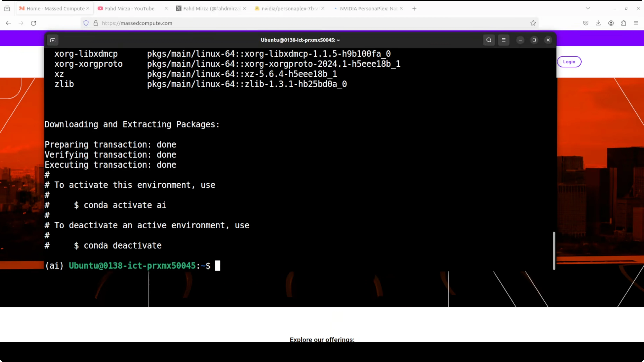Switch to Fahd Mirza - YouTube tab
644x362 pixels.
pos(129,9)
